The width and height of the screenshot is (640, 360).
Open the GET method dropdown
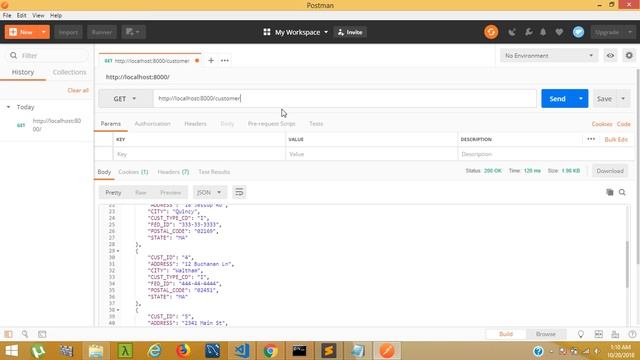[125, 98]
